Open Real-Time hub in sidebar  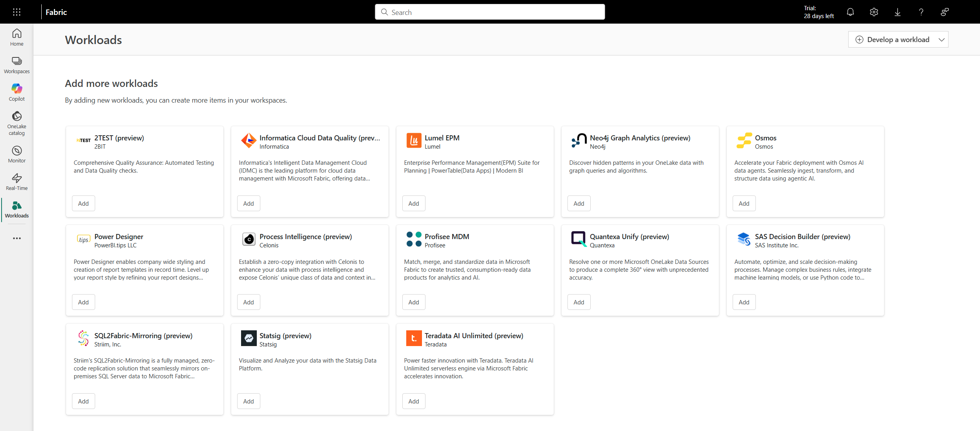coord(17,182)
